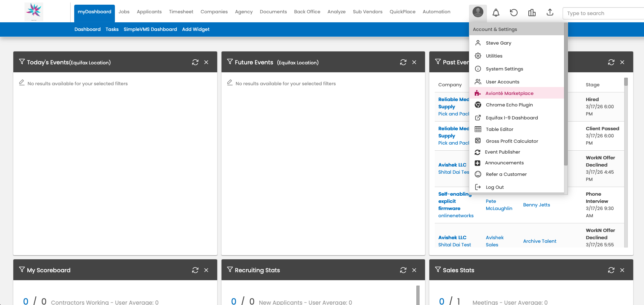
Task: Open the Applicants tab
Action: [x=149, y=12]
